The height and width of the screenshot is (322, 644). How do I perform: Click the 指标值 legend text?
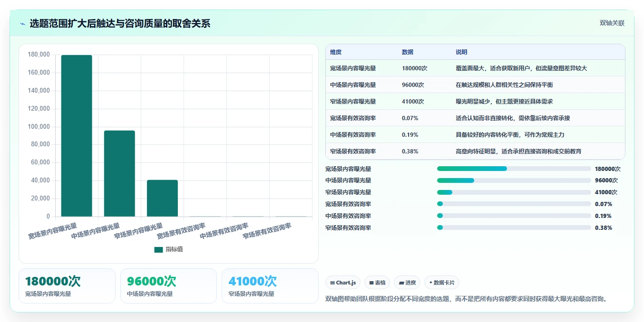click(174, 249)
